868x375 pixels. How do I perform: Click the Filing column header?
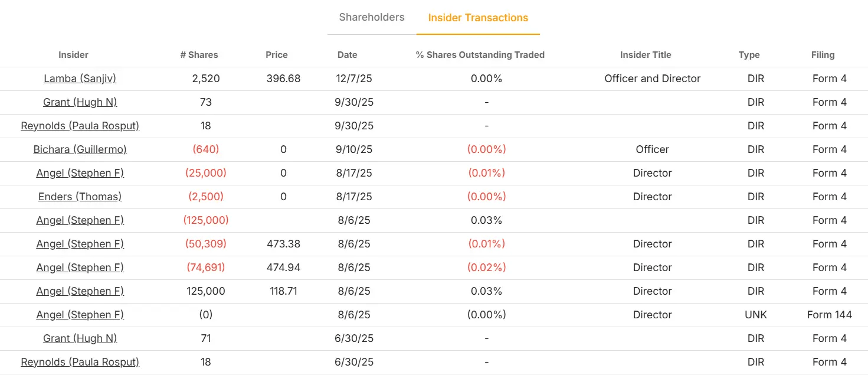(x=823, y=55)
